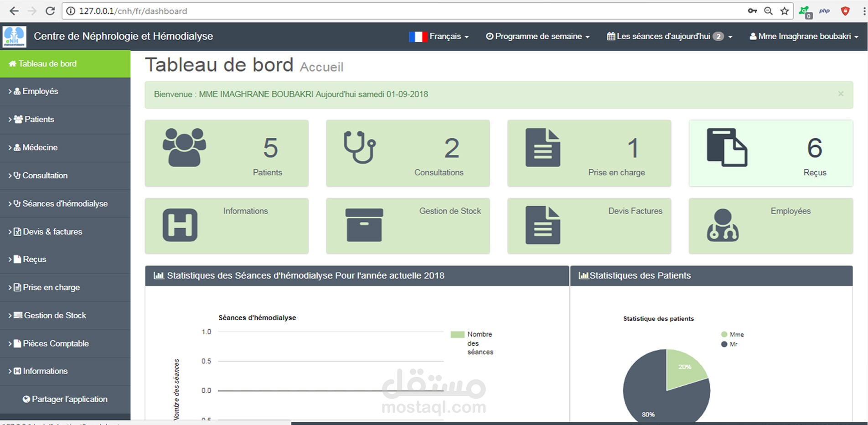Image resolution: width=868 pixels, height=425 pixels.
Task: Click hospital H icon on Informations card
Action: coord(180,225)
